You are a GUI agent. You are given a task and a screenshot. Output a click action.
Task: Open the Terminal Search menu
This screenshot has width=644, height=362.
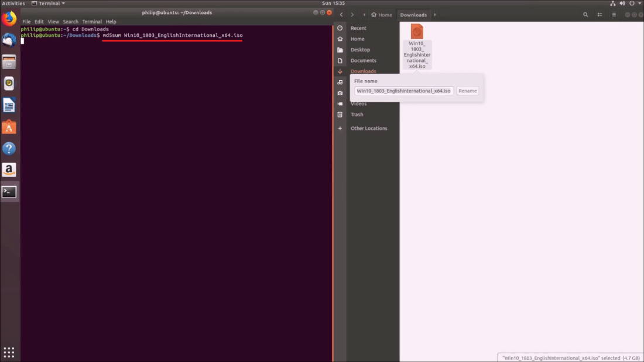tap(70, 22)
